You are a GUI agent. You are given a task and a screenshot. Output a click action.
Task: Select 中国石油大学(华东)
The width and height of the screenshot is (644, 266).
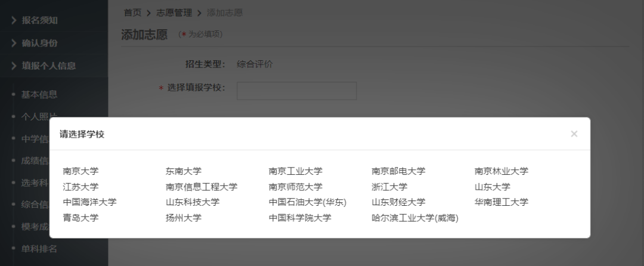307,202
